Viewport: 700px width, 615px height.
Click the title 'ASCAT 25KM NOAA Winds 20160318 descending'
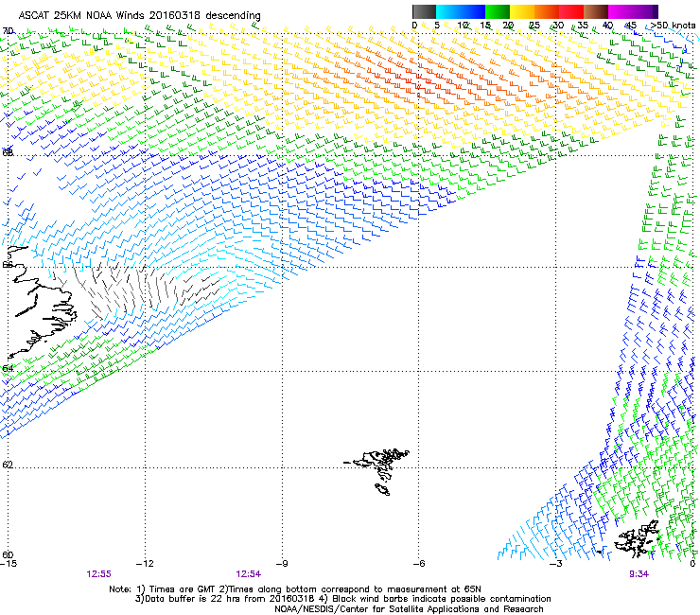click(x=139, y=15)
